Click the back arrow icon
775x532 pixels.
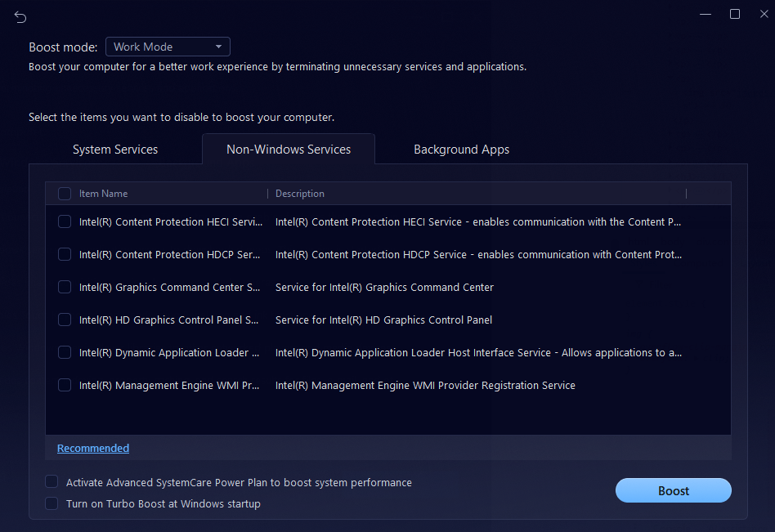pos(20,17)
